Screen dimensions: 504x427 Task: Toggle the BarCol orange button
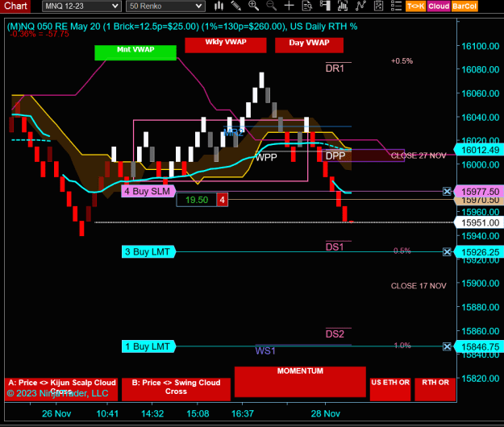point(464,6)
